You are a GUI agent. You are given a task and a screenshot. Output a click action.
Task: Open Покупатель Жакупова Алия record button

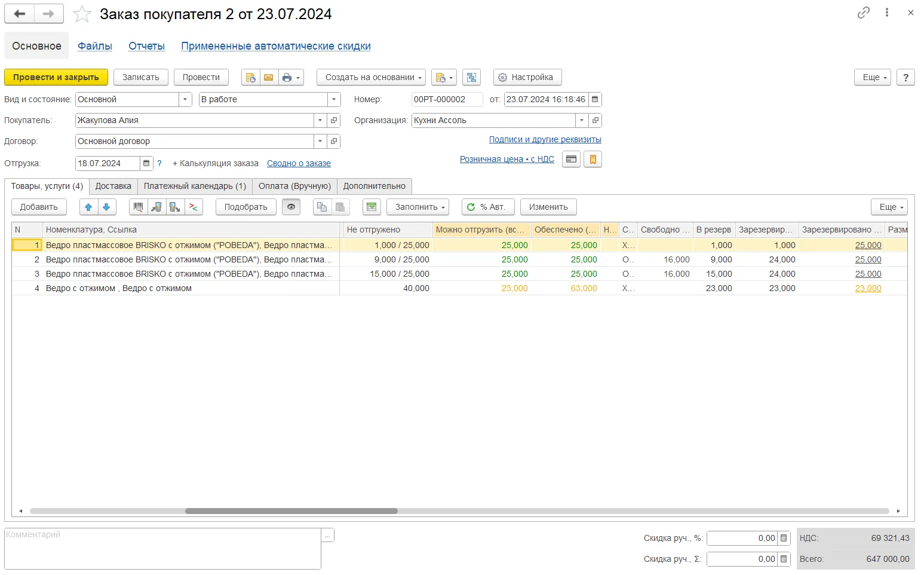pyautogui.click(x=334, y=120)
